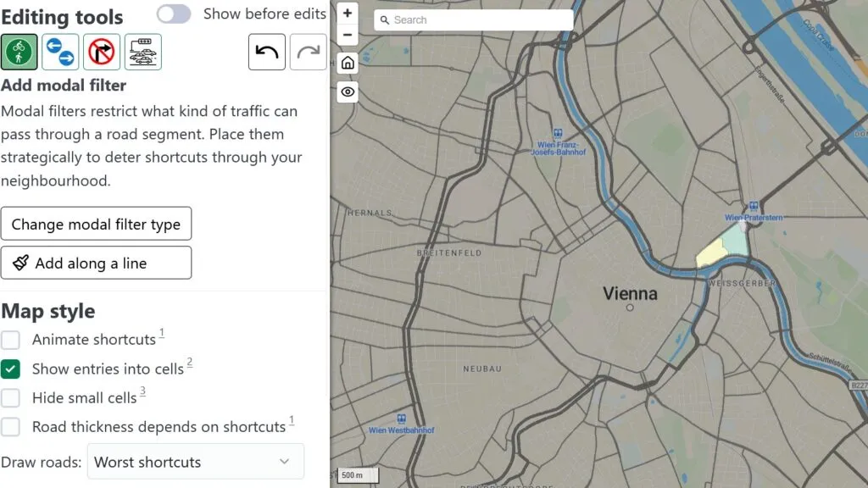
Task: Focus the map Search field
Action: (x=474, y=20)
